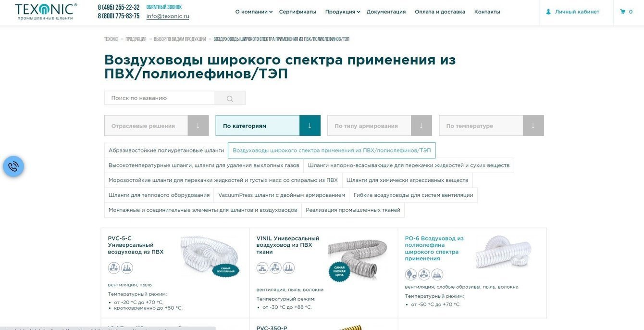This screenshot has width=644, height=330.
Task: Collapse the По категориям dropdown
Action: pyautogui.click(x=310, y=126)
